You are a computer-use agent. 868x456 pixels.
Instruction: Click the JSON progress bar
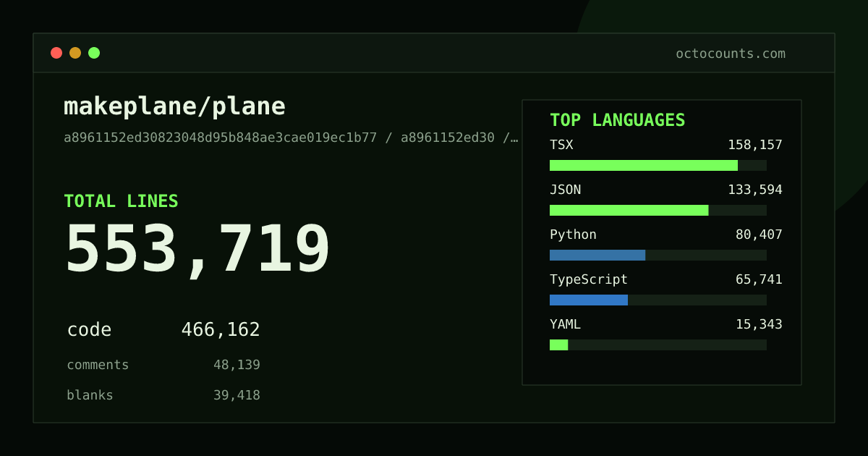coord(658,210)
